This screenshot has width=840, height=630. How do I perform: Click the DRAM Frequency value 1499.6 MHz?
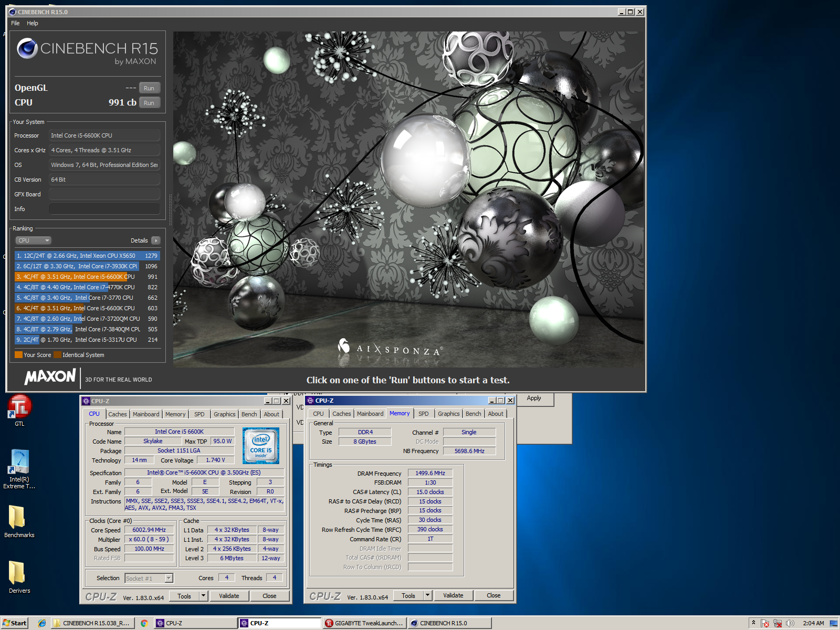[x=430, y=473]
